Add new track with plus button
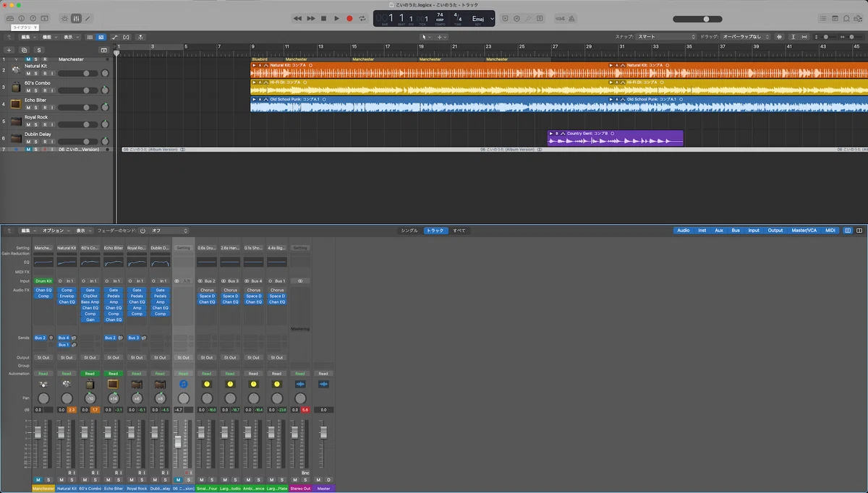 [x=9, y=50]
